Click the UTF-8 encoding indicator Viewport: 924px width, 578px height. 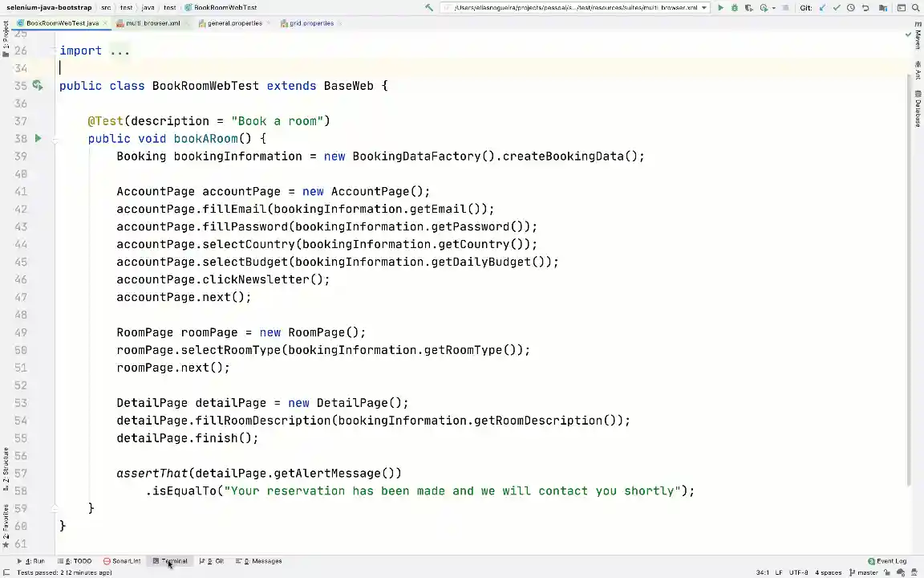click(x=799, y=572)
